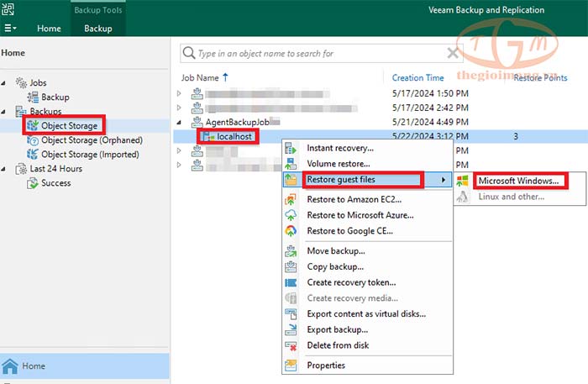Open Properties from context menu
The width and height of the screenshot is (588, 384).
(326, 366)
